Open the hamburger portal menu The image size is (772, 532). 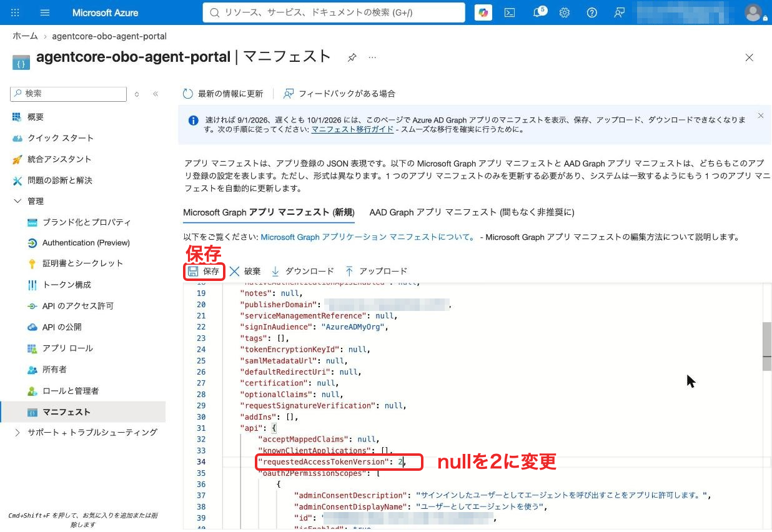(45, 12)
